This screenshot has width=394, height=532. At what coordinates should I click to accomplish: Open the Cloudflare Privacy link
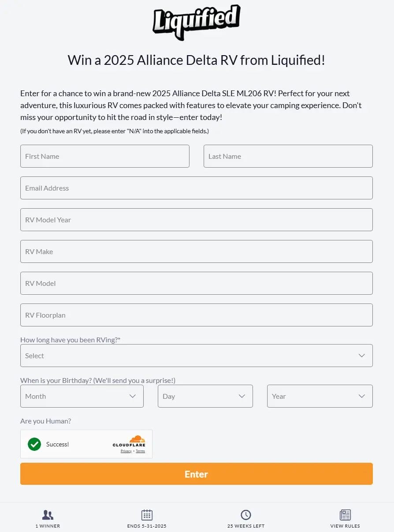(x=126, y=451)
